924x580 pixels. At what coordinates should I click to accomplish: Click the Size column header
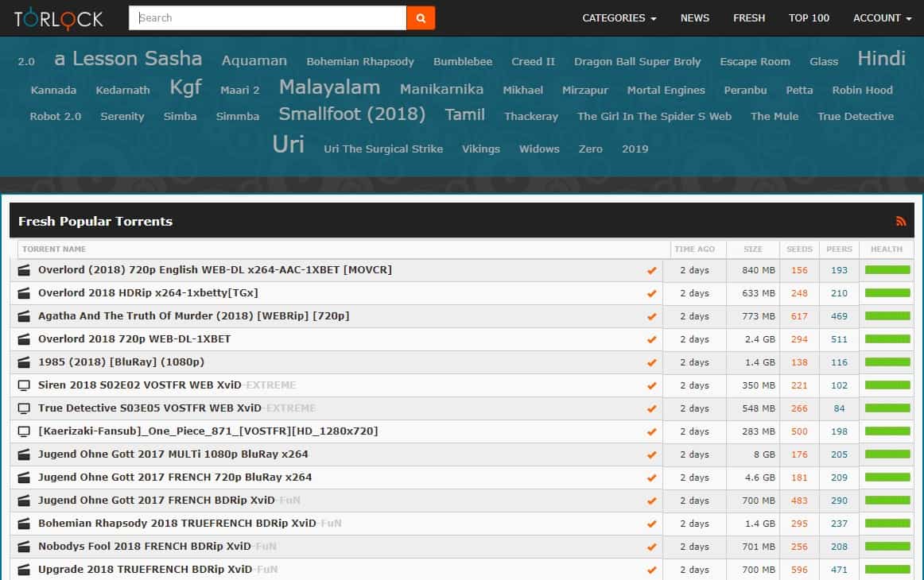(752, 249)
